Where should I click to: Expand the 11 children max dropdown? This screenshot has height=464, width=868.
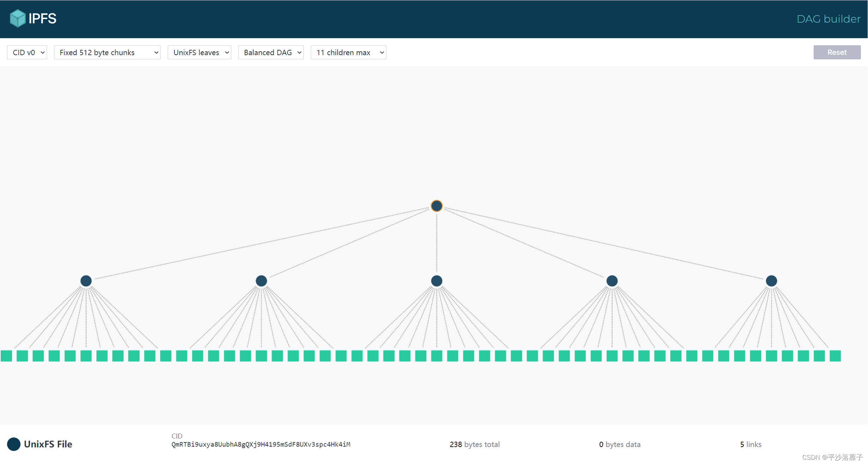[348, 52]
